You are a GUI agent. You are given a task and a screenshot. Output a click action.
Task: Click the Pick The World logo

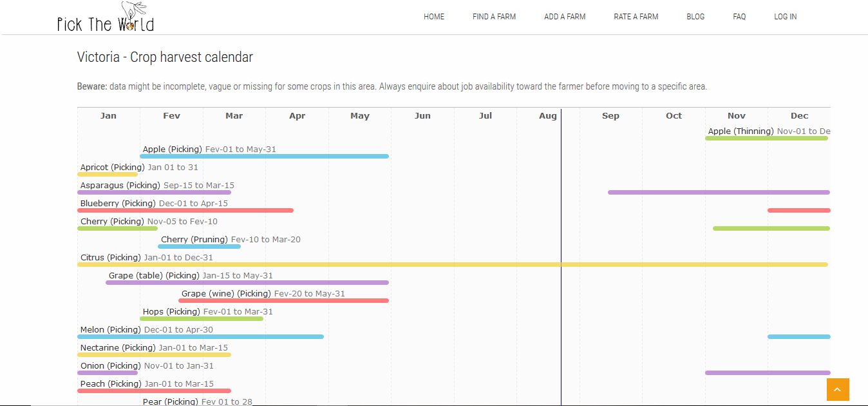click(x=106, y=17)
